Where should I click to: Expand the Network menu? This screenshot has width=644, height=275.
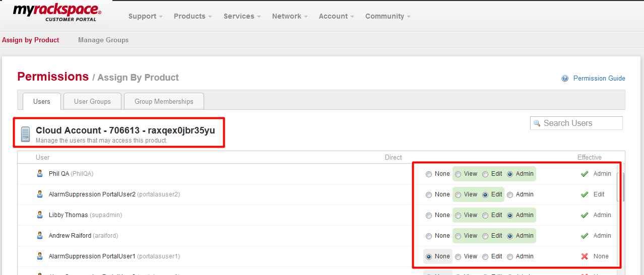pyautogui.click(x=290, y=16)
